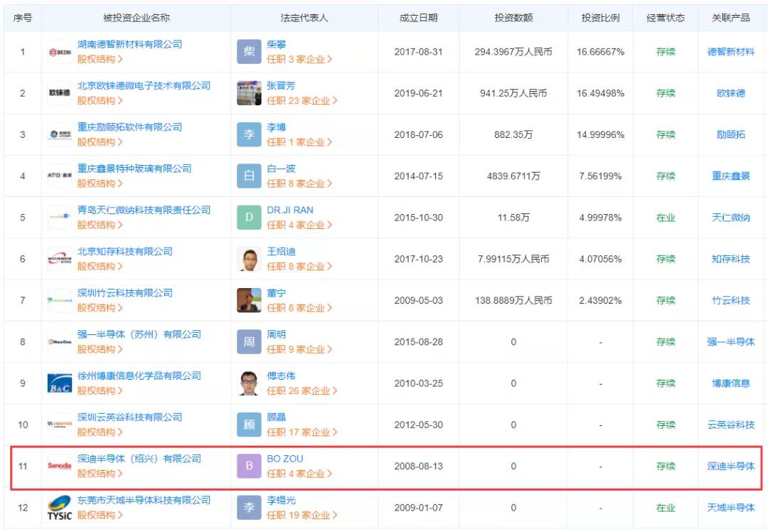Click the 投资比例 column header
Screen dimensions: 768x532
click(601, 18)
